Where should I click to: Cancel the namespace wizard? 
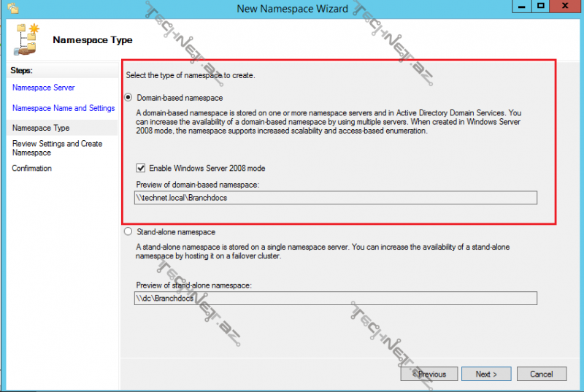tap(541, 374)
